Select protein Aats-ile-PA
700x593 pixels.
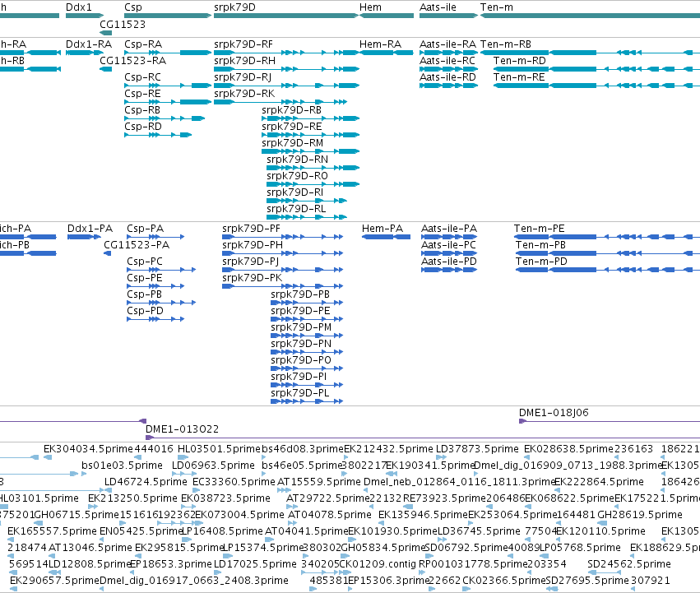click(x=449, y=237)
